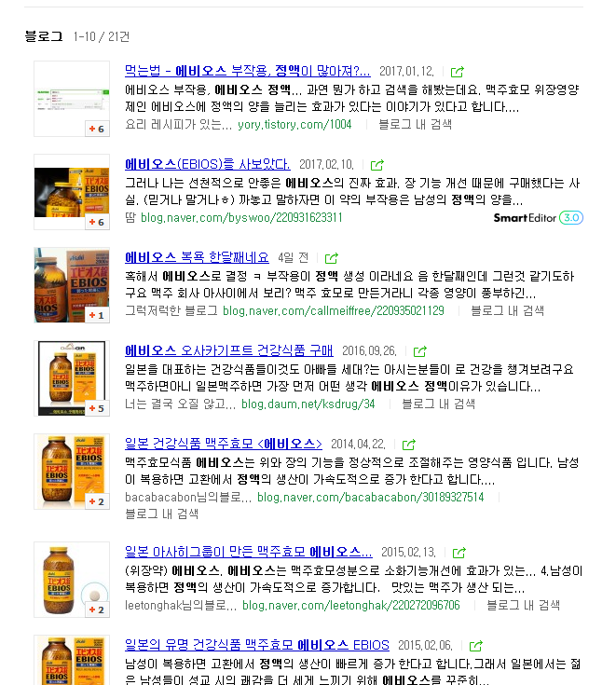Click the '일본 건강식품 맥주효모 <에비오스>' title

[x=224, y=444]
